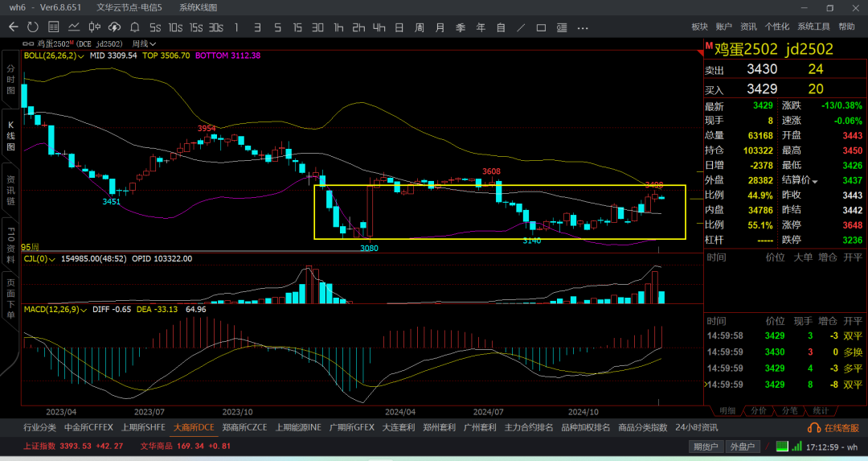This screenshot has height=461, width=868.
Task: Open the quote list table icon
Action: point(55,27)
